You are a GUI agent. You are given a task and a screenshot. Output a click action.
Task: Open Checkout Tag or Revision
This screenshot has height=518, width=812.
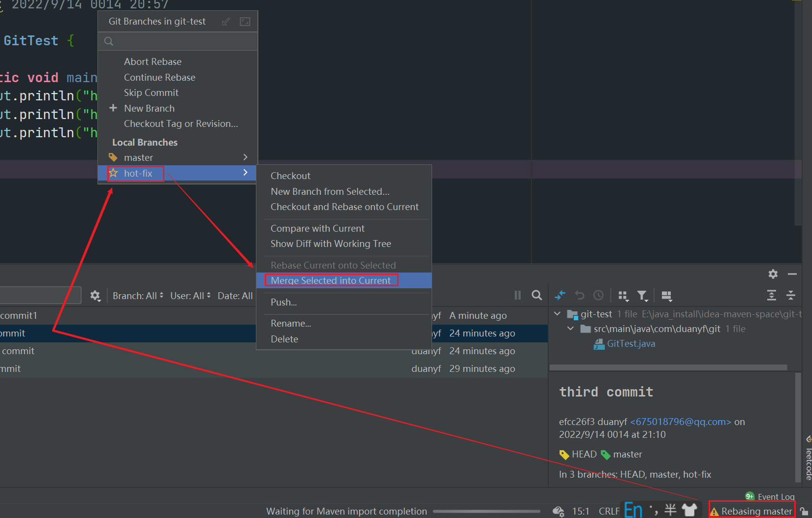coord(181,123)
